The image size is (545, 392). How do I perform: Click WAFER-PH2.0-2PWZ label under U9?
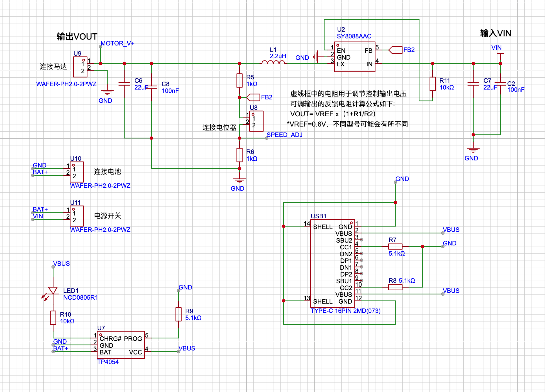pyautogui.click(x=66, y=84)
